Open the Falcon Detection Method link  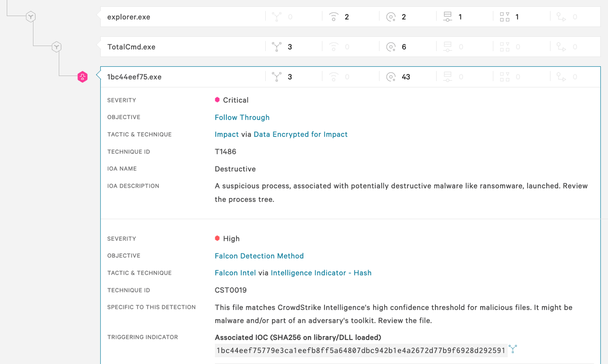pyautogui.click(x=259, y=256)
